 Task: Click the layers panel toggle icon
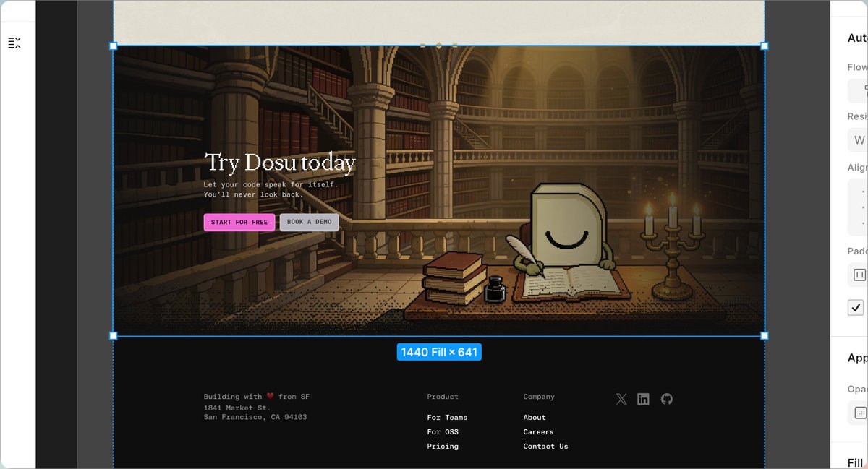14,43
